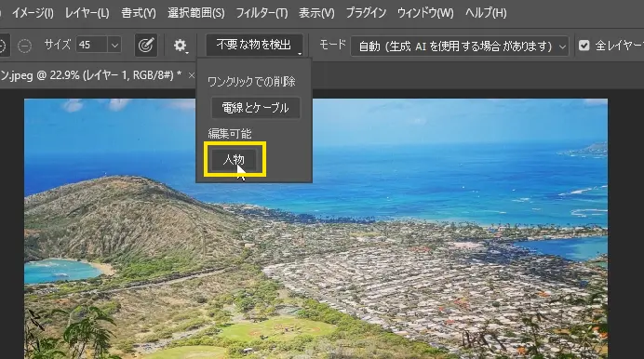The width and height of the screenshot is (644, 359).
Task: Select the add-to-selection plus icon
Action: tap(2, 46)
